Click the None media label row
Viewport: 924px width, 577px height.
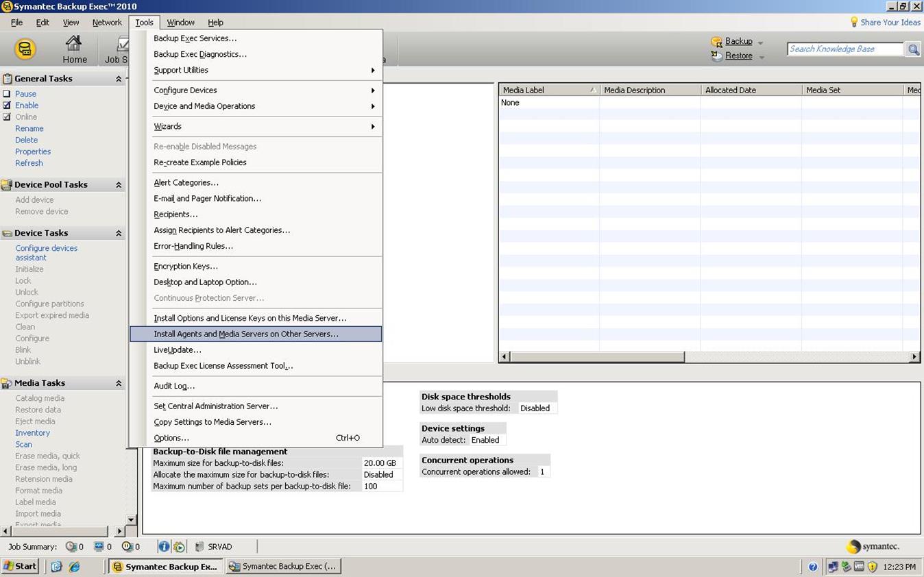(510, 103)
